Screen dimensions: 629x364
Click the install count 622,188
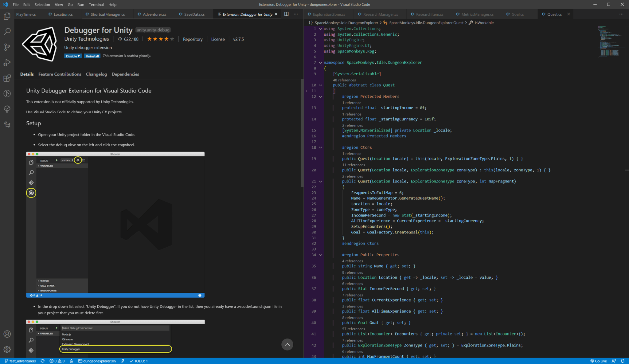click(x=128, y=39)
